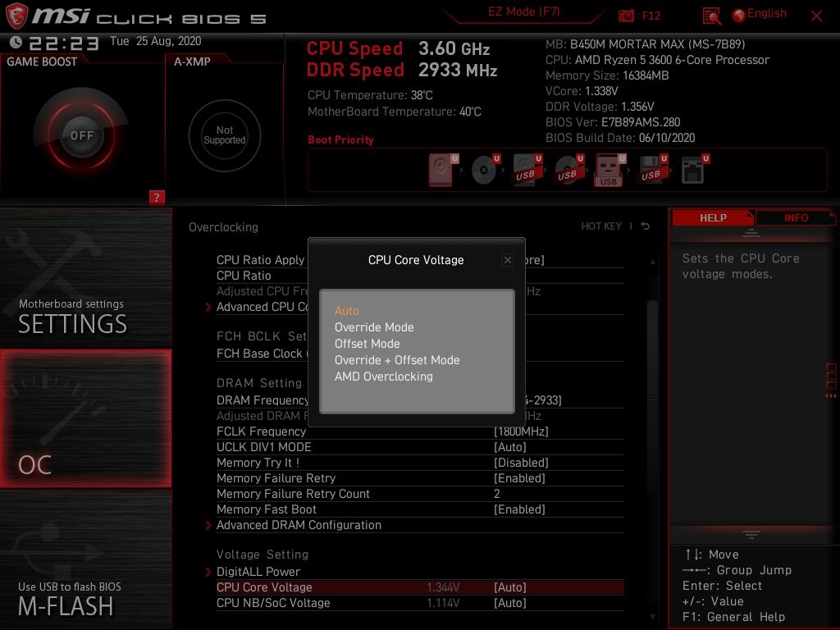The width and height of the screenshot is (840, 630).
Task: Edit Memory Failure Retry Count value 2
Action: [496, 493]
